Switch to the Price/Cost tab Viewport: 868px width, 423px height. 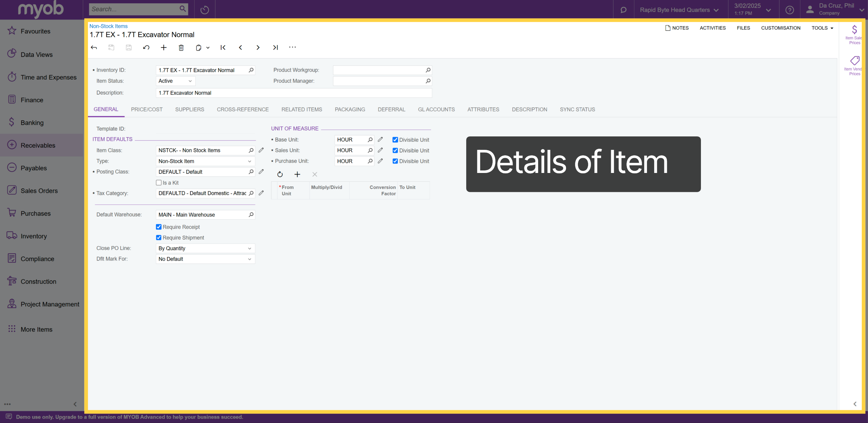click(x=147, y=109)
